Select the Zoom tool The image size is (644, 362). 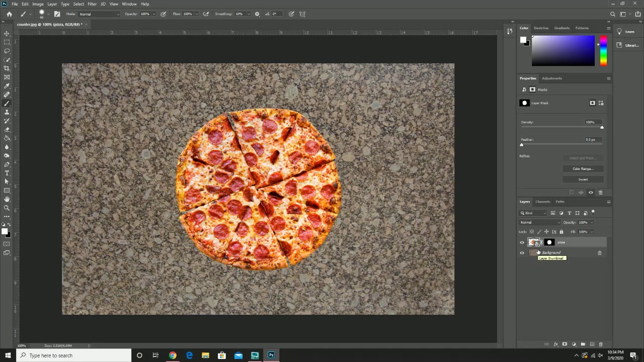(7, 208)
